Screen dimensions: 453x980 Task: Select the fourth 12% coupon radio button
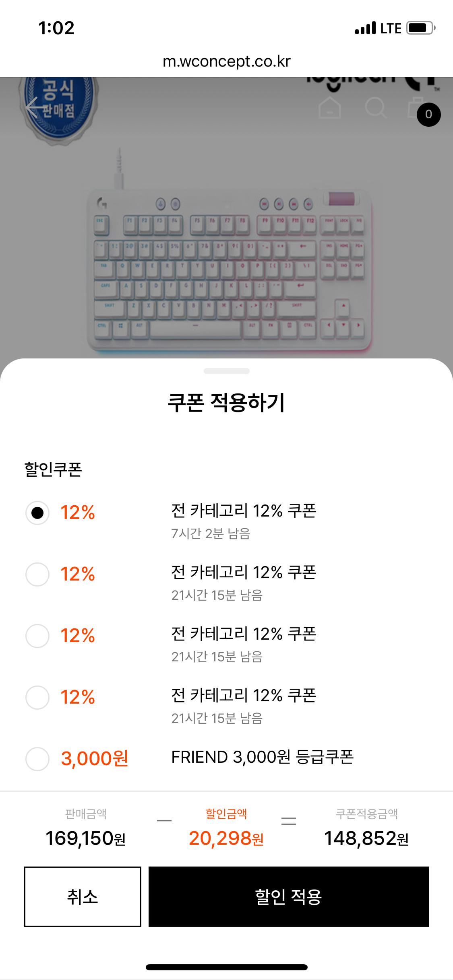click(37, 698)
